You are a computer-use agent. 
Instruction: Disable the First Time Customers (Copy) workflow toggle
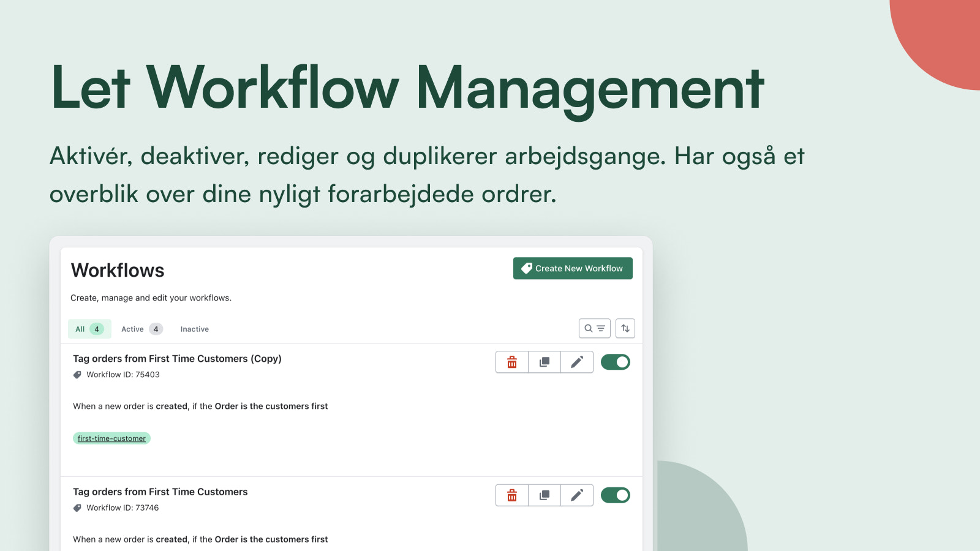pos(616,362)
